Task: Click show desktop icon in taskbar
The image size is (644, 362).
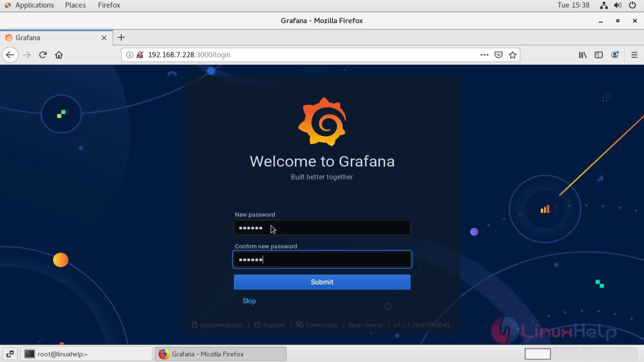Action: [x=10, y=354]
